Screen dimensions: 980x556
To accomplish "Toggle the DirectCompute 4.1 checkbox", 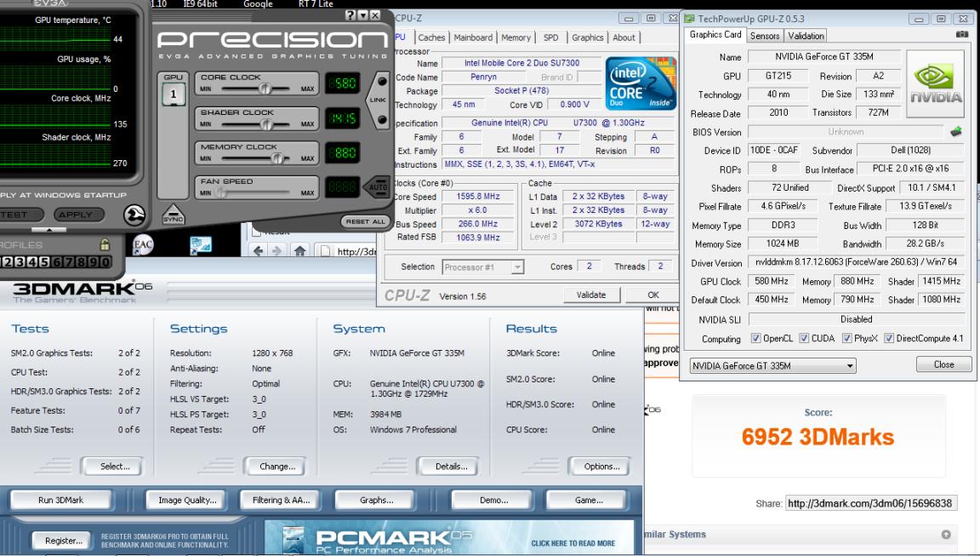I will tap(889, 338).
